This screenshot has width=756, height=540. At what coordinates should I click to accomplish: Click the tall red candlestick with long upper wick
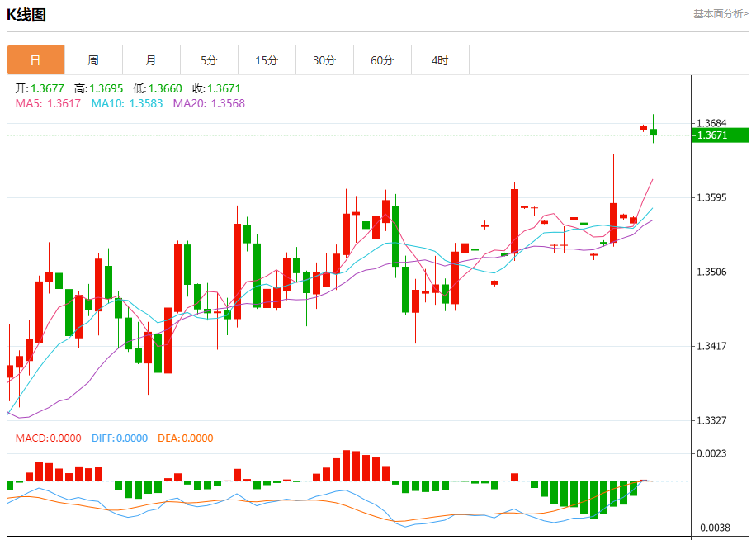[613, 223]
